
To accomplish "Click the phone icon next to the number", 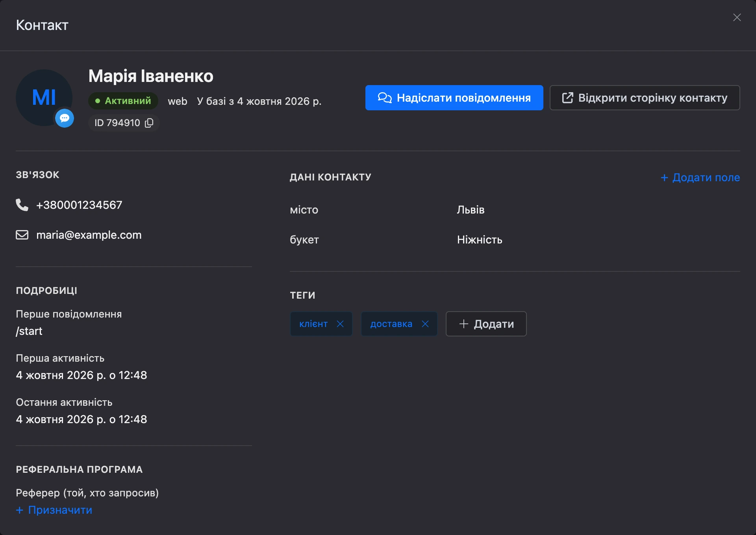I will pyautogui.click(x=22, y=205).
